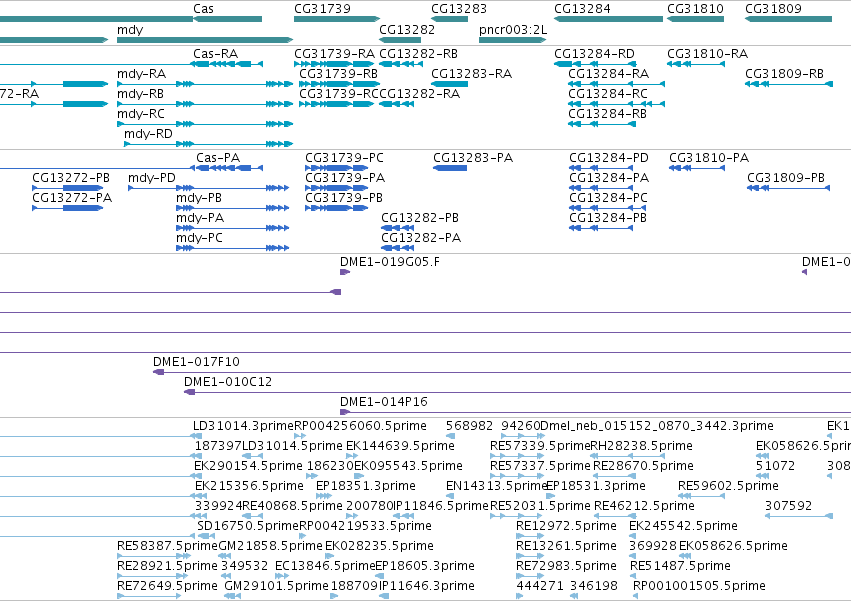Select the CG13284 gene label
The height and width of the screenshot is (601, 851).
pos(582,9)
